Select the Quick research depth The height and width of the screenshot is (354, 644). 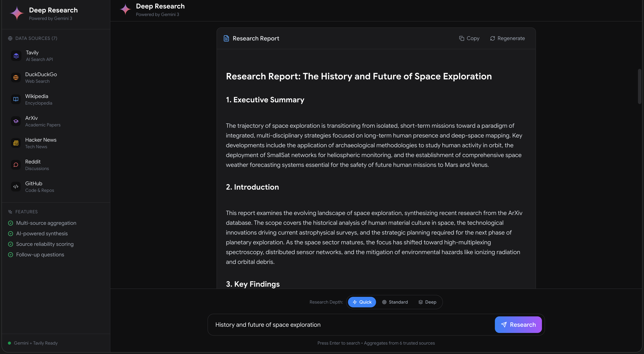click(x=362, y=302)
